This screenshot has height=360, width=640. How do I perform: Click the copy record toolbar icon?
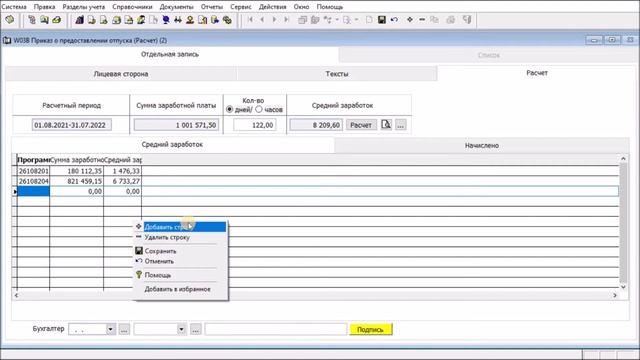pos(434,20)
